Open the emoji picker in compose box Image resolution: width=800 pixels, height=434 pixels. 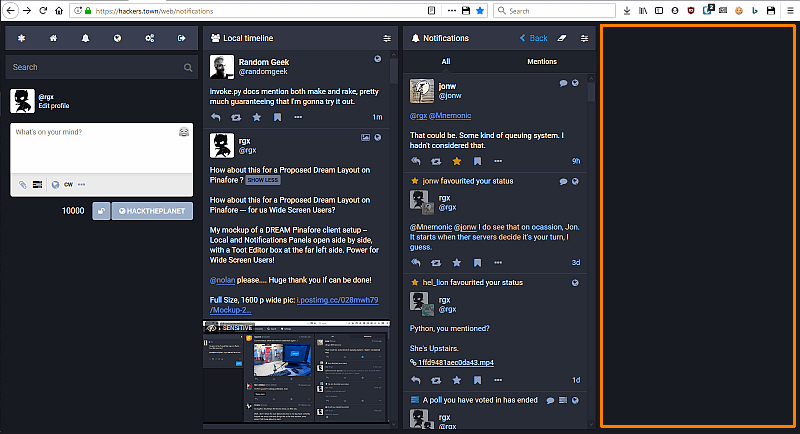[x=184, y=132]
